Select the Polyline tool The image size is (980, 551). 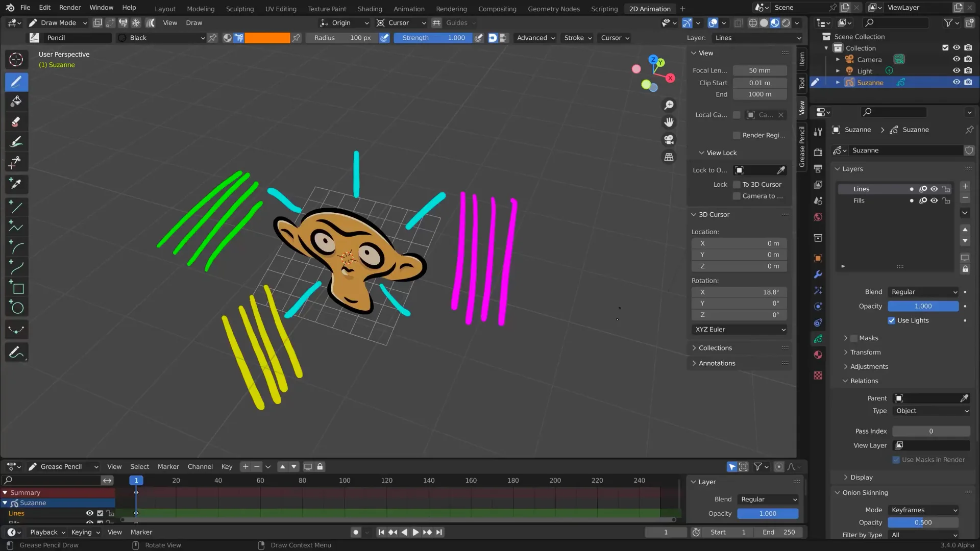pyautogui.click(x=16, y=227)
